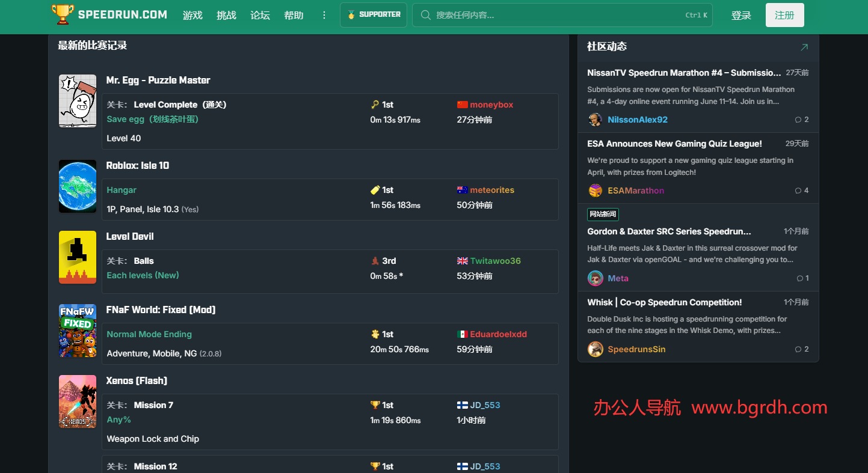Screen dimensions: 868x473
Task: Open Xenos (Flash) game thumbnail
Action: 78,401
